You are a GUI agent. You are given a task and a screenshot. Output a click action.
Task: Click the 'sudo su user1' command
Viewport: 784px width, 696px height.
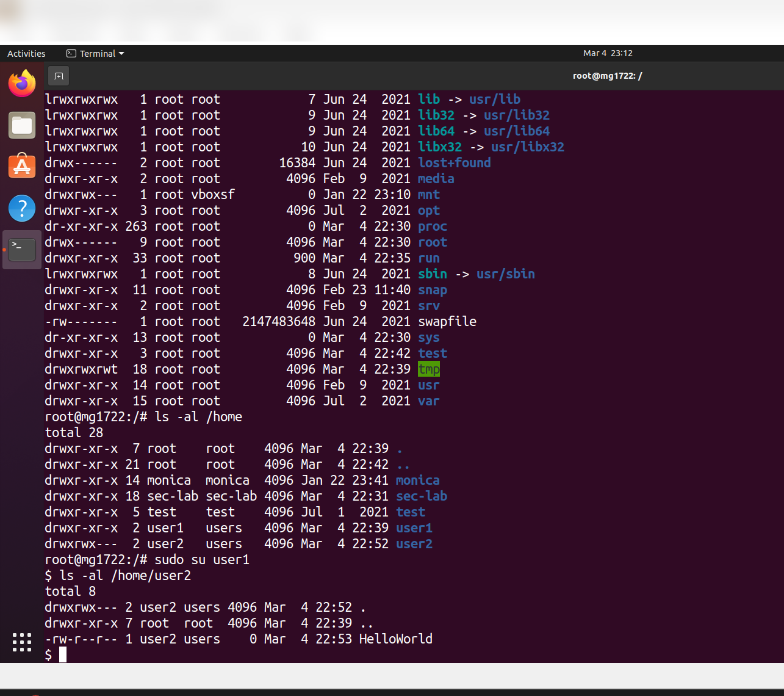202,560
